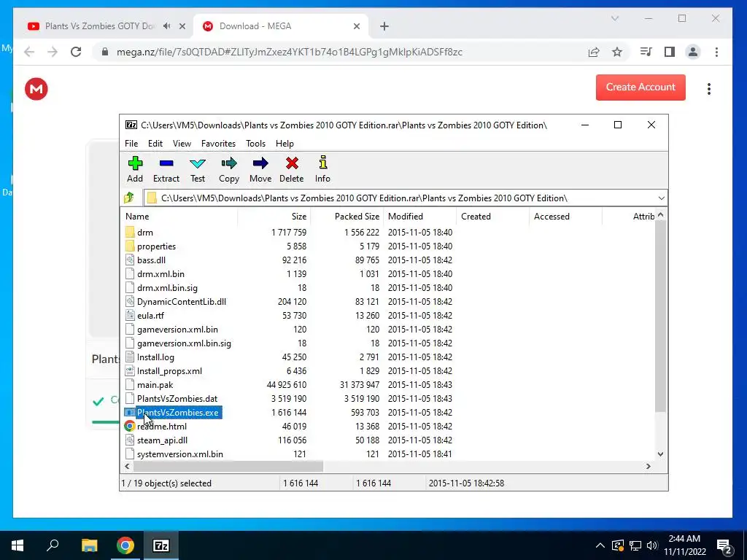The image size is (747, 560).
Task: Go up one folder level icon
Action: [x=129, y=198]
